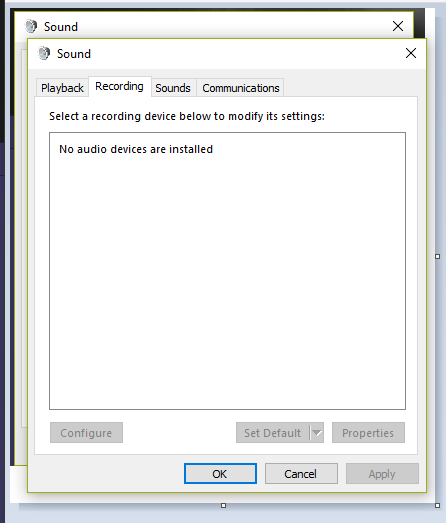
Task: Click the Configure button
Action: pyautogui.click(x=86, y=433)
